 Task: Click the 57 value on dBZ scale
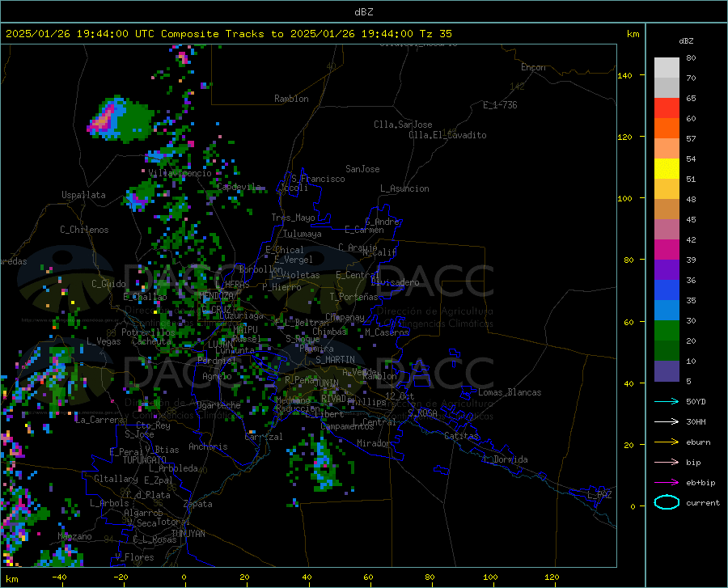(x=691, y=139)
